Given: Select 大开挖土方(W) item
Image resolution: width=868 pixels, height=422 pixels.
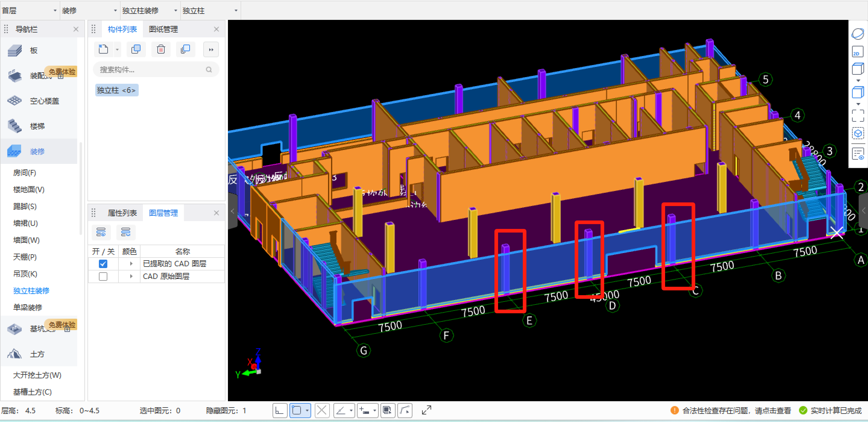Looking at the screenshot, I should (37, 375).
